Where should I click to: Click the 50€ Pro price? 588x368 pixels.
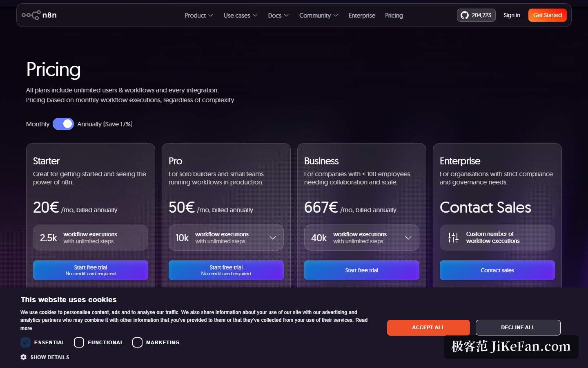(x=182, y=207)
